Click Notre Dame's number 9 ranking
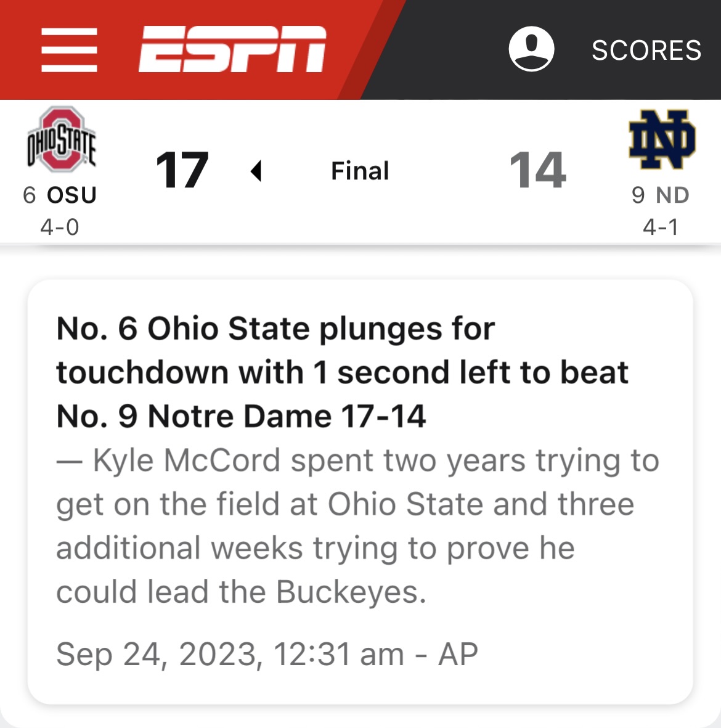Viewport: 721px width, 728px height. [638, 195]
